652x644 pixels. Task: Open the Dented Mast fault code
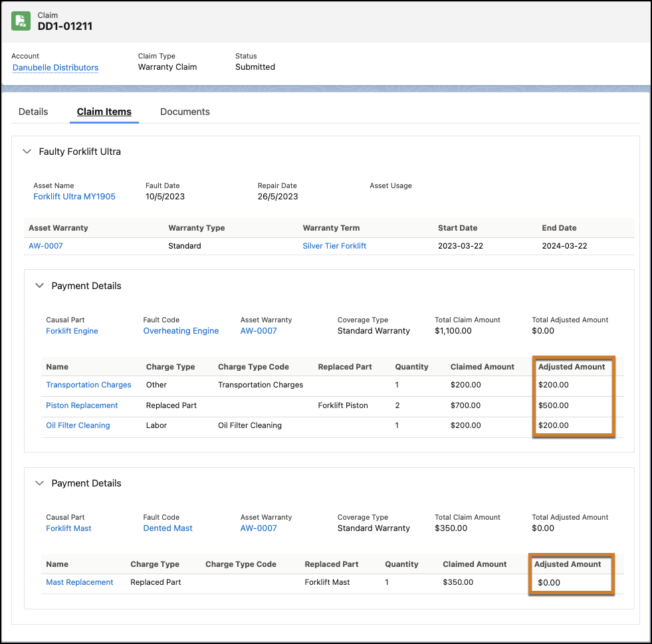[167, 528]
